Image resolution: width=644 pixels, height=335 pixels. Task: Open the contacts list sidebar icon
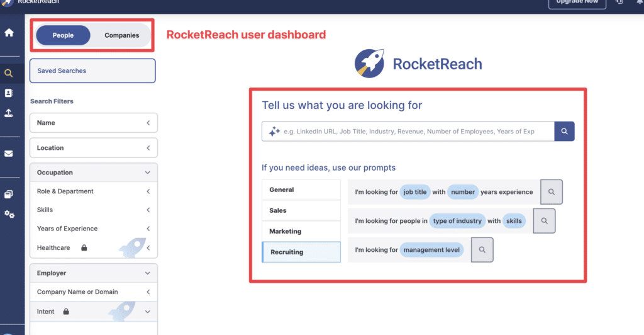9,93
